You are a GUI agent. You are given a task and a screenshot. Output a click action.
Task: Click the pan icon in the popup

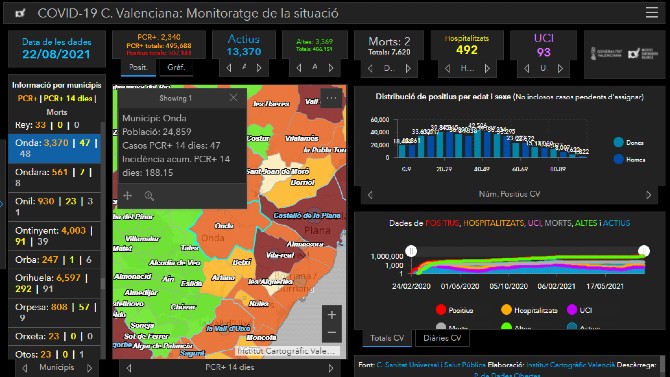pyautogui.click(x=127, y=196)
